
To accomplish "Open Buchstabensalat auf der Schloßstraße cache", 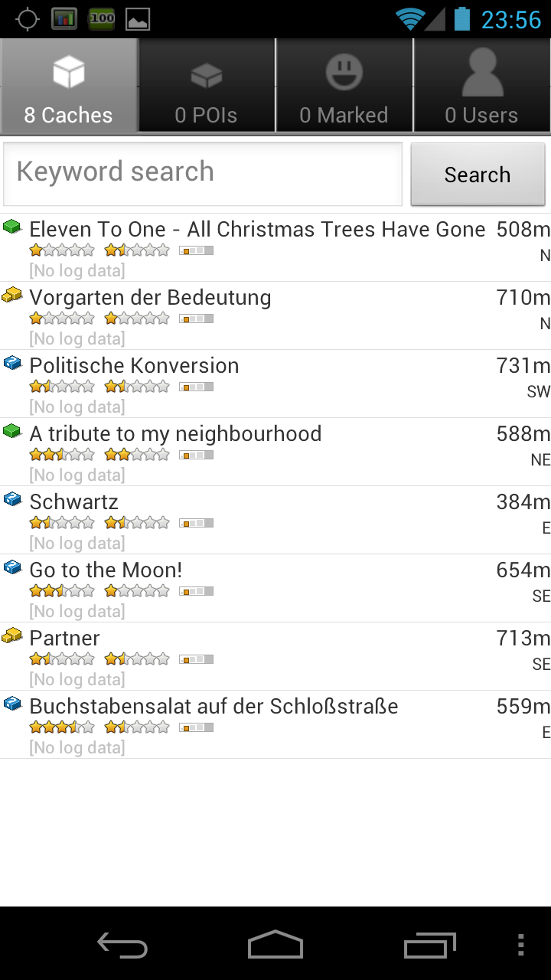I will point(214,707).
